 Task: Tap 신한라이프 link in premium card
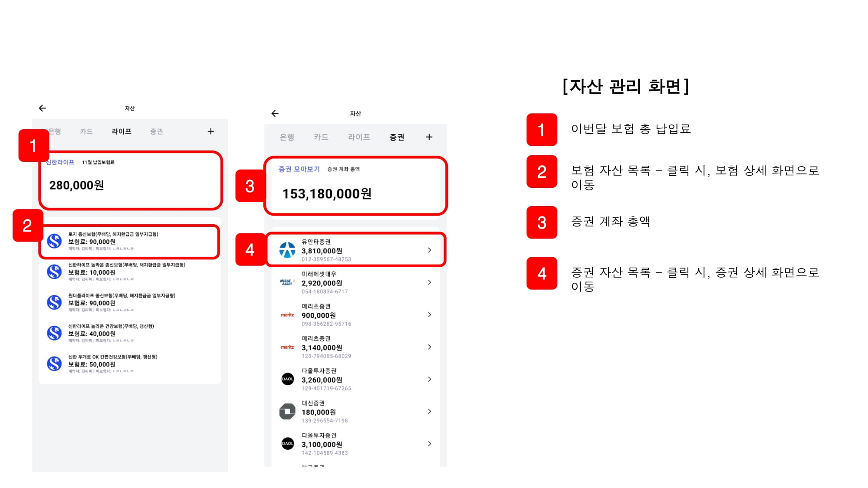pyautogui.click(x=61, y=162)
